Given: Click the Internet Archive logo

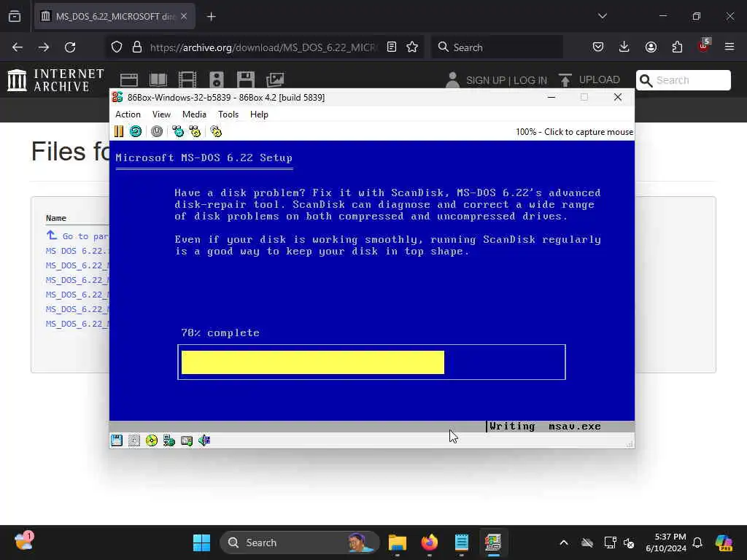Looking at the screenshot, I should coord(55,80).
